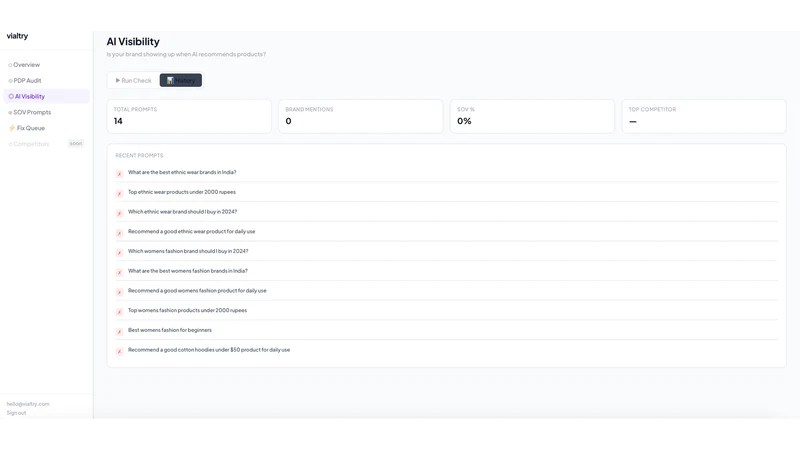Click the AI Visibility page title
The height and width of the screenshot is (450, 800).
[x=133, y=42]
